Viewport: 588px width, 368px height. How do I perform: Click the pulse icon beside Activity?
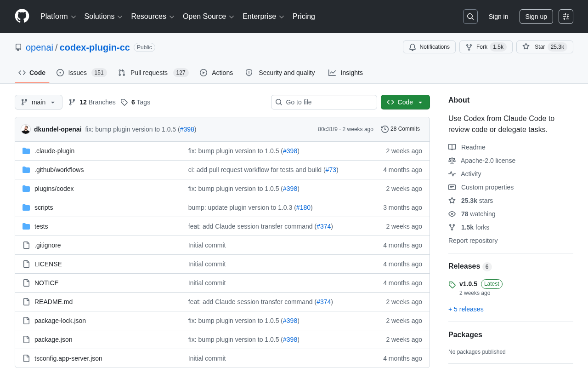pos(452,174)
